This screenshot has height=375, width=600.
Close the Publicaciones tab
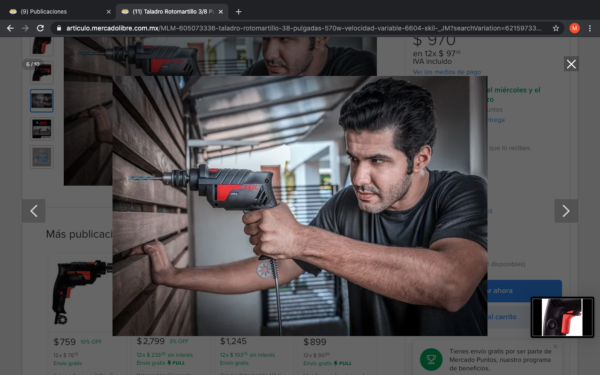[109, 12]
